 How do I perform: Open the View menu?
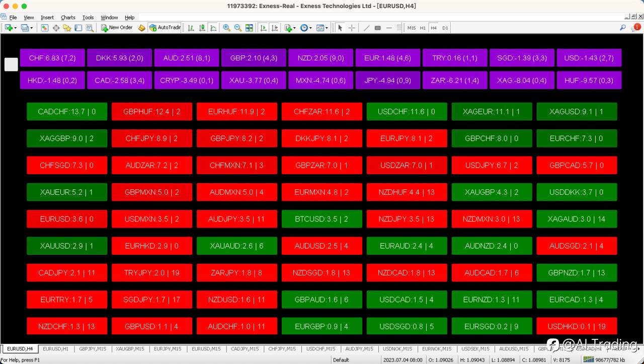[x=29, y=18]
